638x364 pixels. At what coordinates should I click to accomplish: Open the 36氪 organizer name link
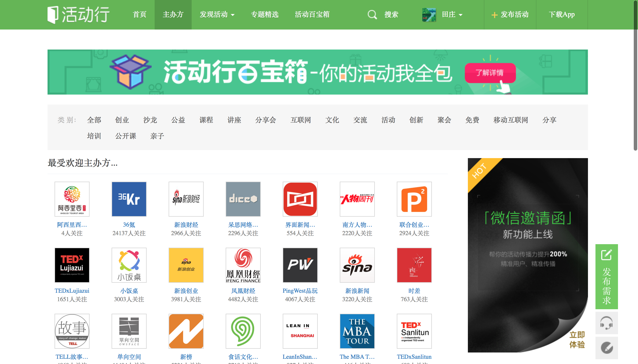(x=129, y=225)
